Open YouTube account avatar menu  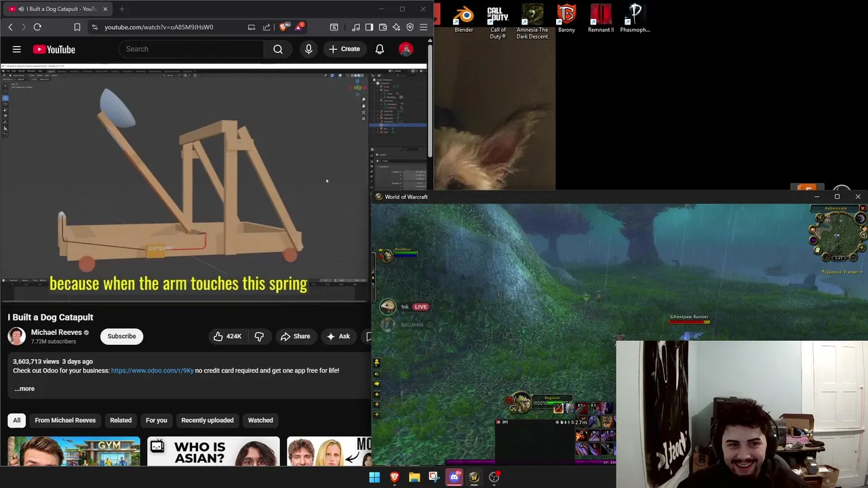pos(406,49)
